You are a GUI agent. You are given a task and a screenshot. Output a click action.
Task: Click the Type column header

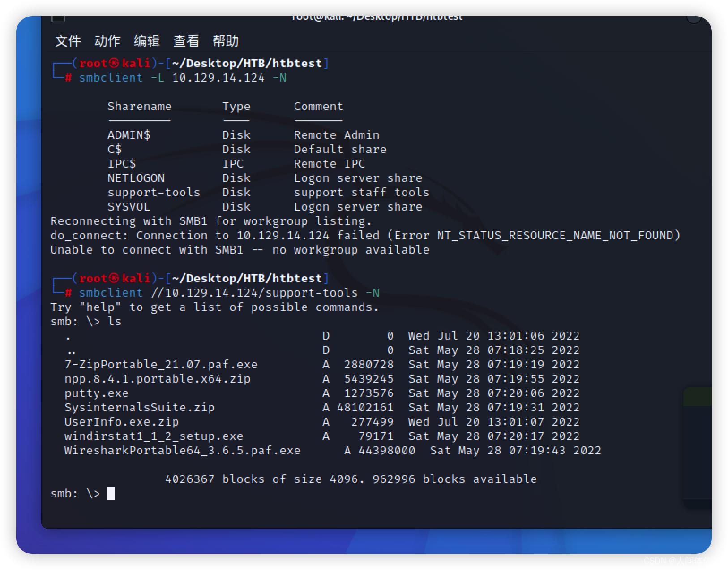click(x=236, y=106)
